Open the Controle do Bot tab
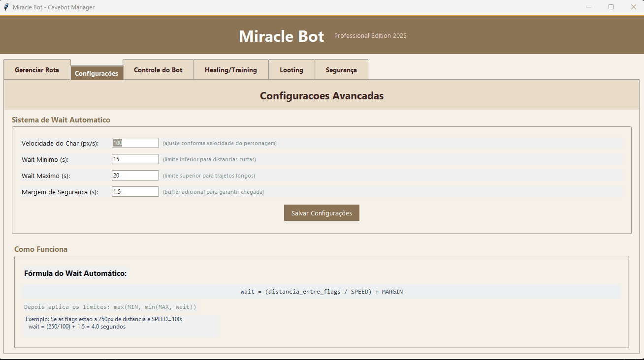 (158, 69)
